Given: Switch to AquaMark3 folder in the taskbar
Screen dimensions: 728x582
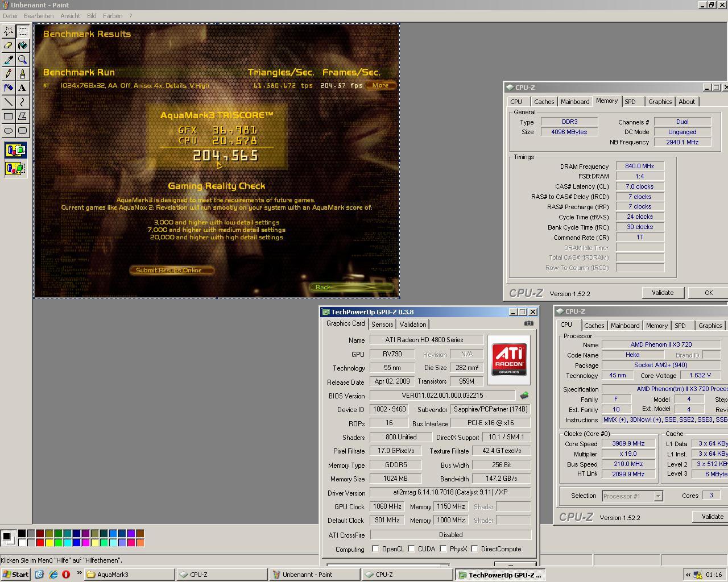Looking at the screenshot, I should tap(130, 575).
